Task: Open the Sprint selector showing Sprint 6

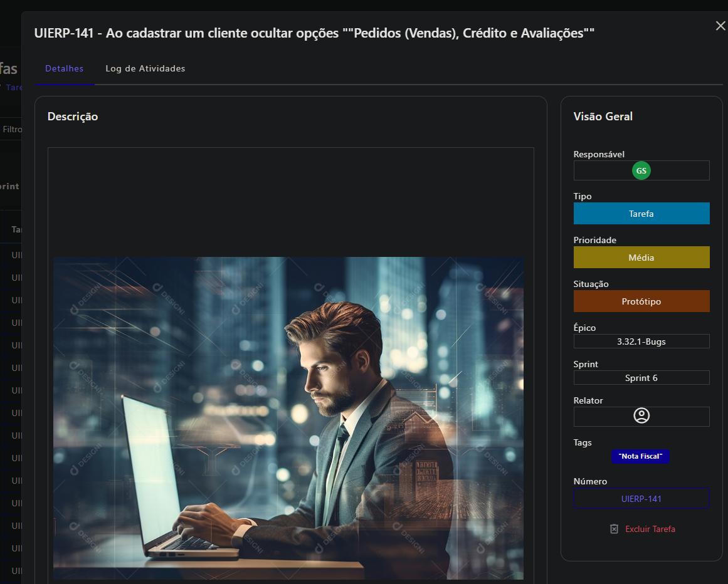Action: coord(641,378)
